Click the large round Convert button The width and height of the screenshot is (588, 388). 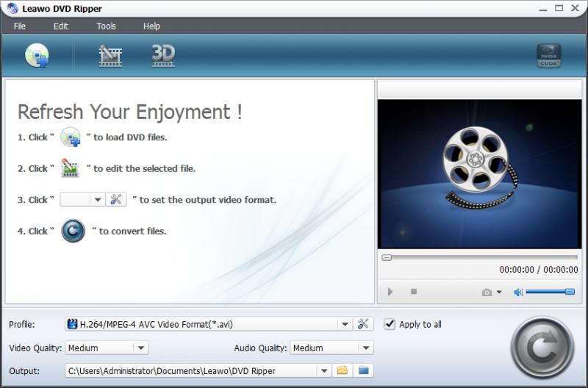pyautogui.click(x=542, y=348)
